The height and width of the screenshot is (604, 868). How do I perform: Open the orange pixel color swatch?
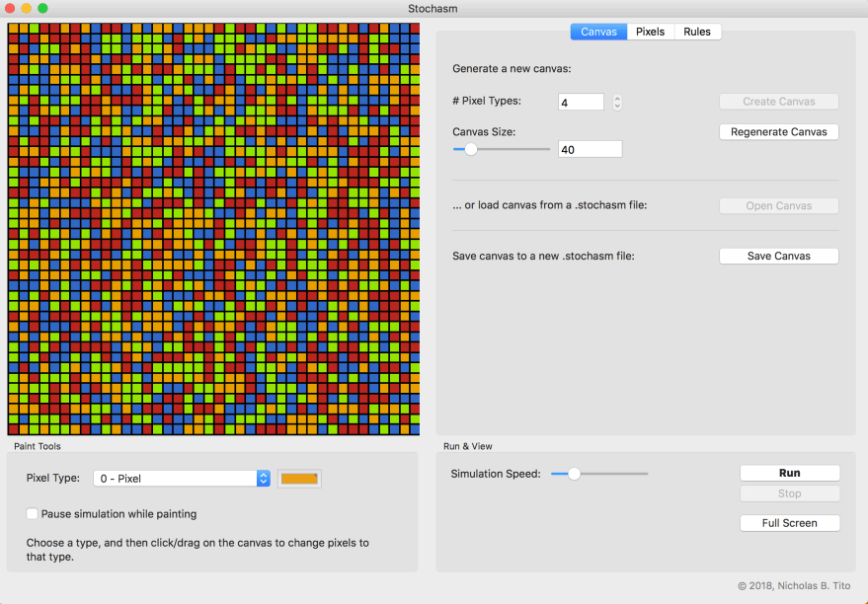pyautogui.click(x=299, y=479)
